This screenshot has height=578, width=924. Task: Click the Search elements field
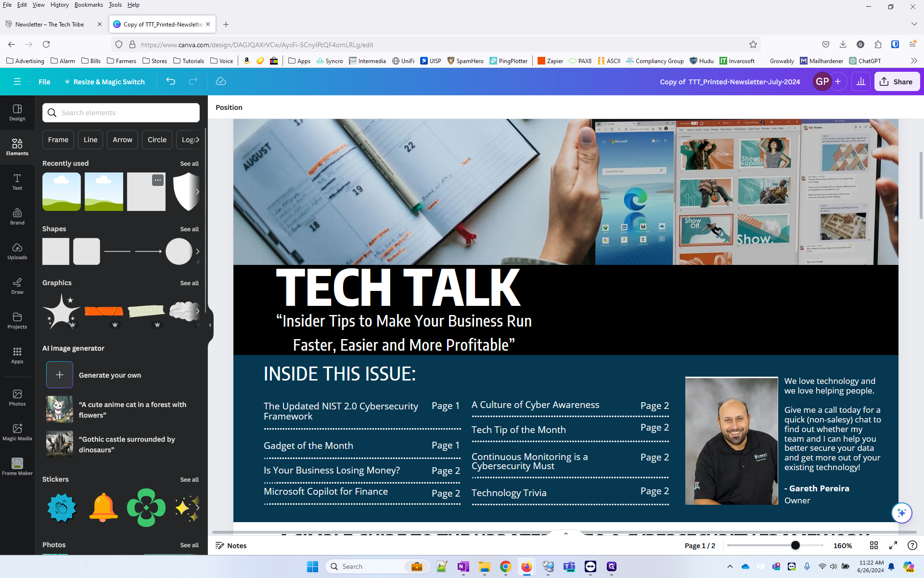121,113
